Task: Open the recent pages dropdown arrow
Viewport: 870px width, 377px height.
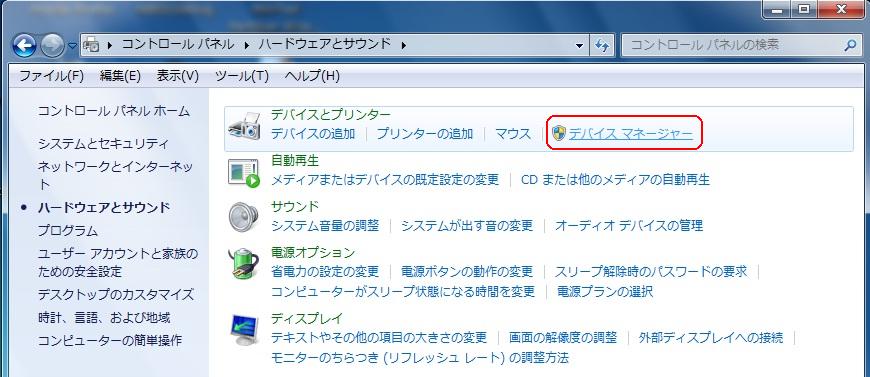Action: 73,46
